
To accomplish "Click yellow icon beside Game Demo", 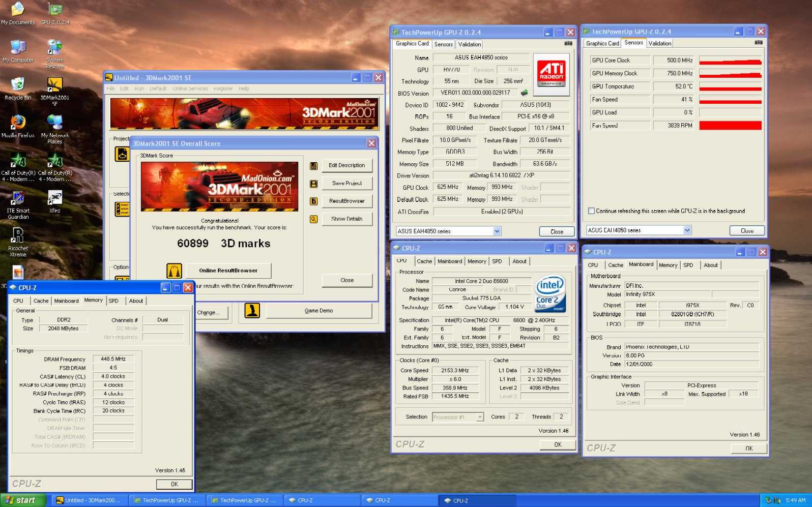I will point(252,310).
